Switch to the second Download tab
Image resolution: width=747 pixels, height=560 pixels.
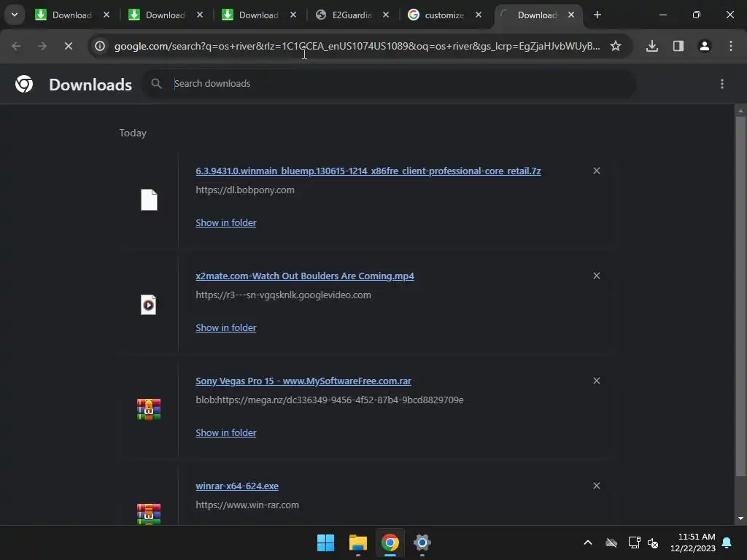166,15
